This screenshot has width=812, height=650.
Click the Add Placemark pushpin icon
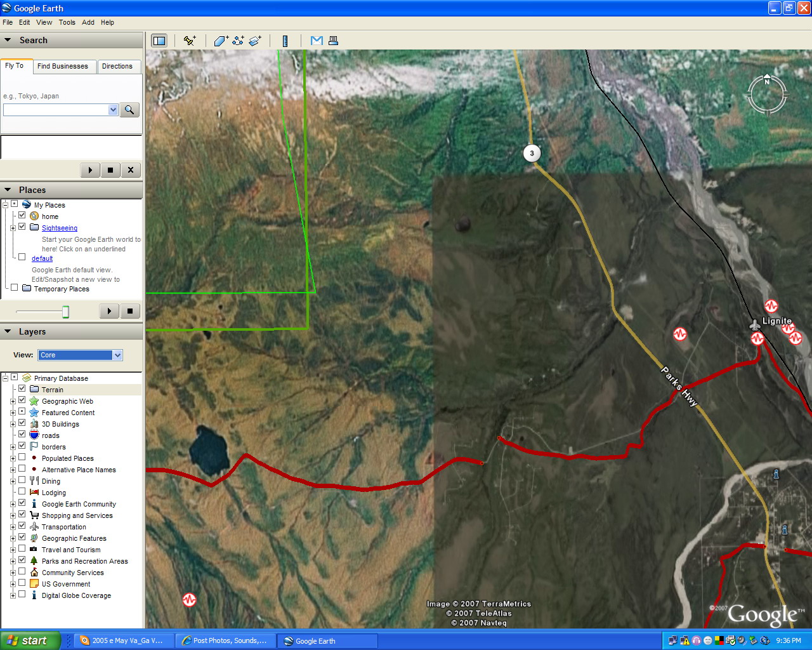click(x=190, y=41)
